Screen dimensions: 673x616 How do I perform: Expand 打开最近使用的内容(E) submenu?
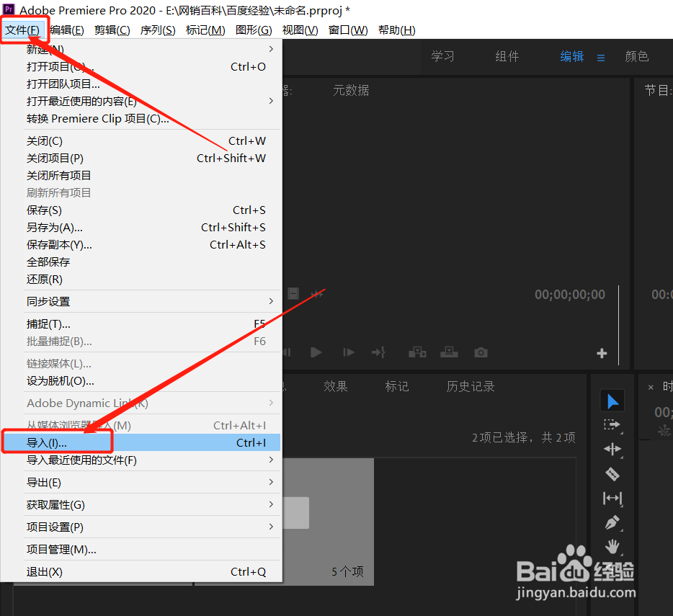141,101
